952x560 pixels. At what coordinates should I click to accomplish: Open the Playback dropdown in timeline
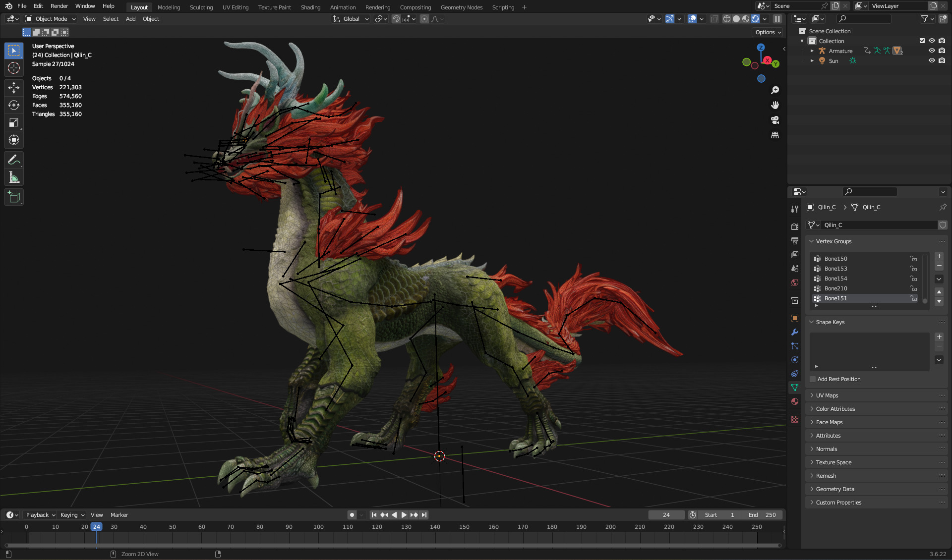(41, 515)
